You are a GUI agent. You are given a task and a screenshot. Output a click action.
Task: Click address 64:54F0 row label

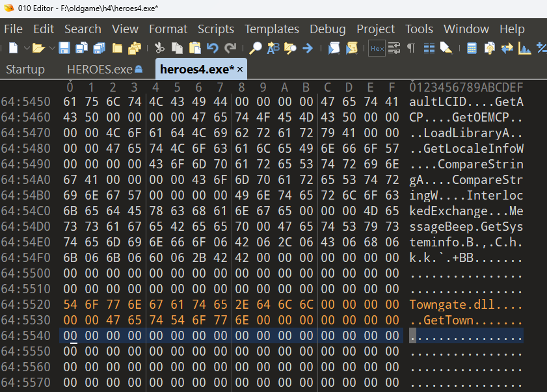point(26,257)
